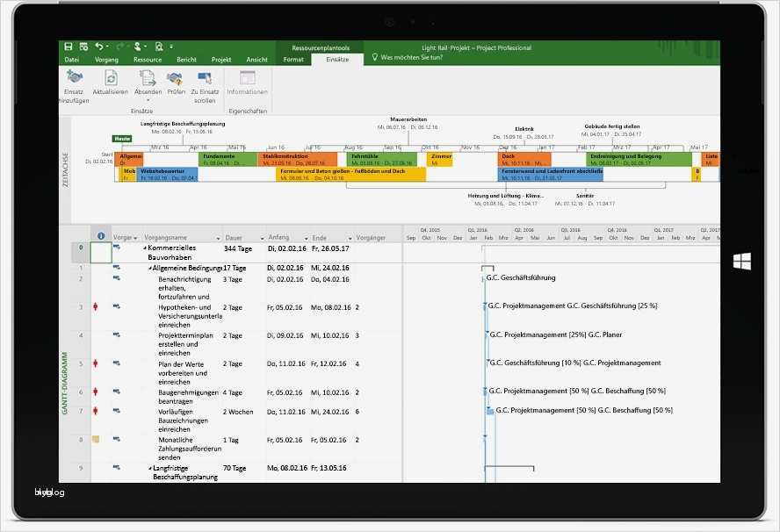Open the Anfang column filter dropdown

[306, 239]
